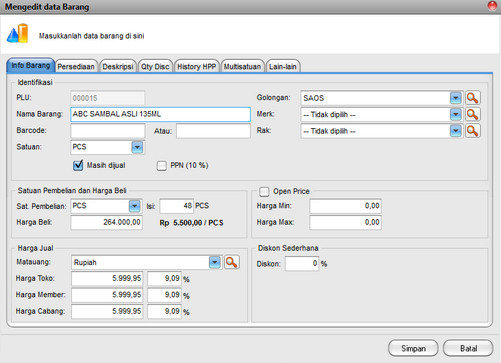
Task: Click the Diskon percent field
Action: click(302, 264)
